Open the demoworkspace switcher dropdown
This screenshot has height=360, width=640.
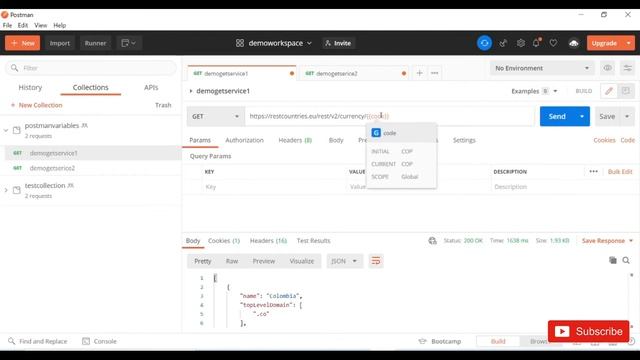tap(280, 43)
